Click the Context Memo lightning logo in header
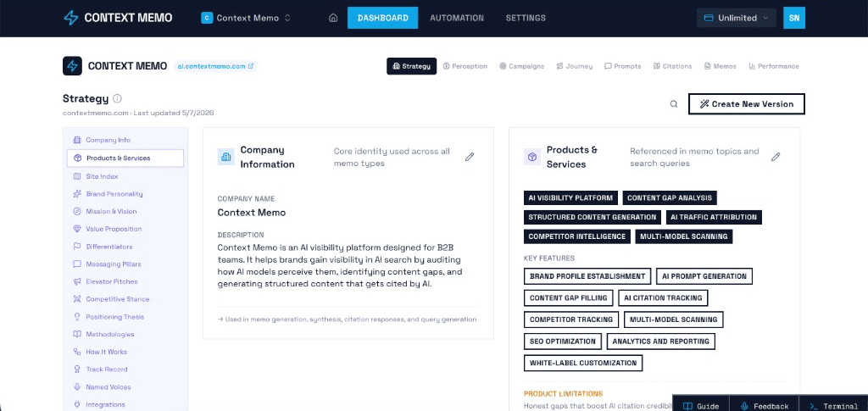The height and width of the screenshot is (411, 868). coord(71,18)
